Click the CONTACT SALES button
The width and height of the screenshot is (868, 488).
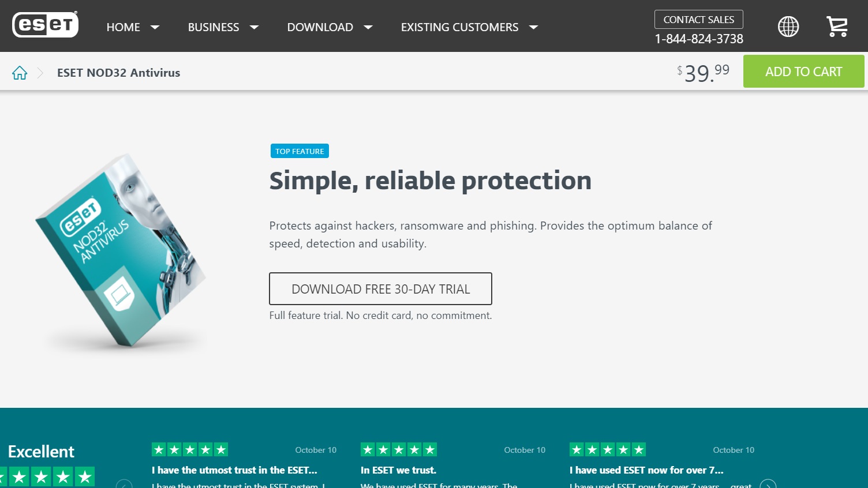(x=698, y=20)
